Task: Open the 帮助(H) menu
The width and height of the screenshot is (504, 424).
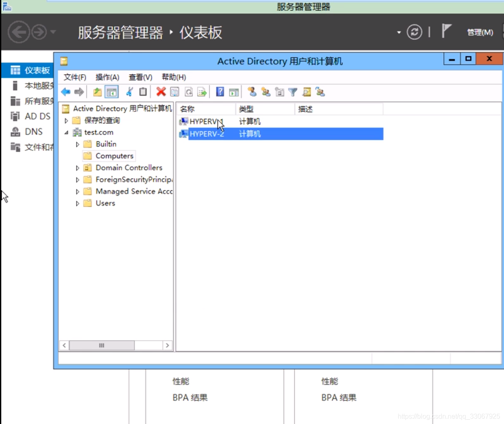Action: point(174,77)
